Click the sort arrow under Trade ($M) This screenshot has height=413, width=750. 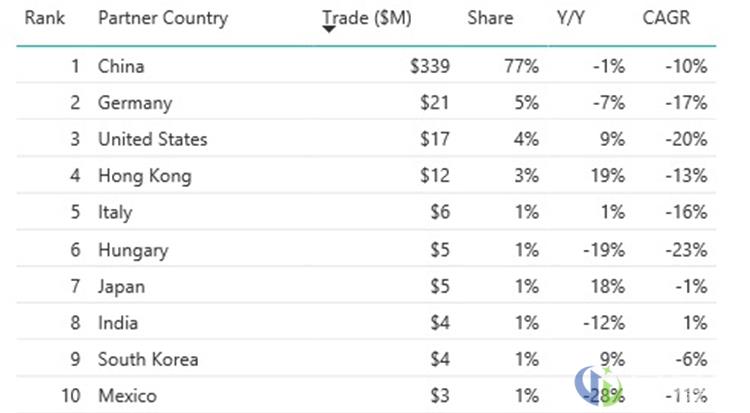coord(329,30)
